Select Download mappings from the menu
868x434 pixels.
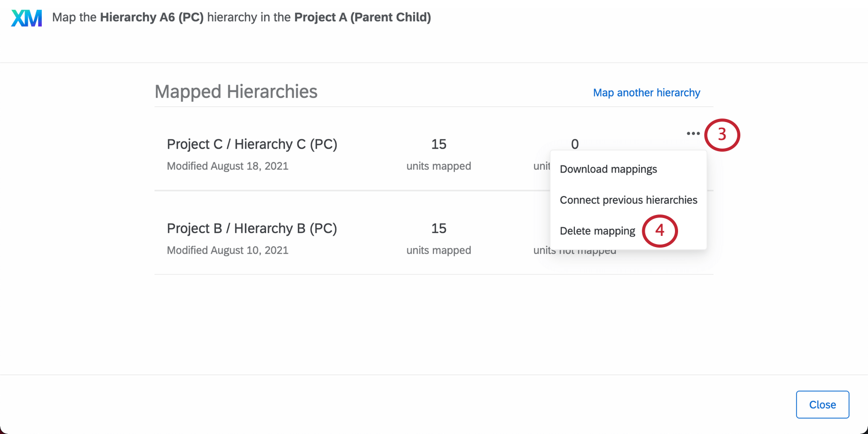pyautogui.click(x=608, y=170)
